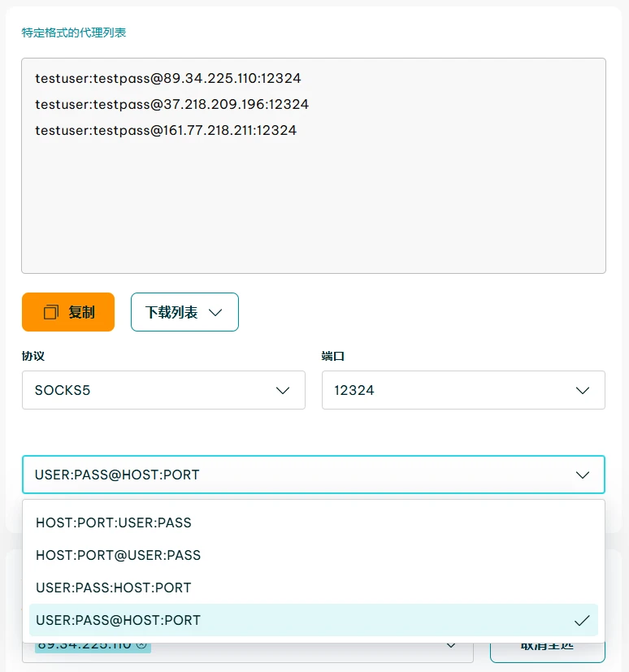Viewport: 629px width, 672px height.
Task: Select the HOST:PORT@USER:PASS format option
Action: [118, 556]
